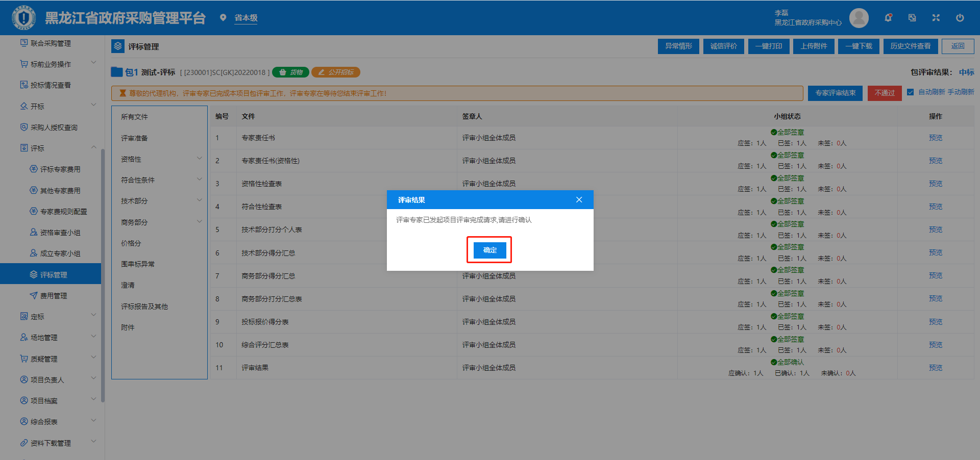This screenshot has width=980, height=460.
Task: Expand the 标前业务操作 menu
Action: coord(93,63)
